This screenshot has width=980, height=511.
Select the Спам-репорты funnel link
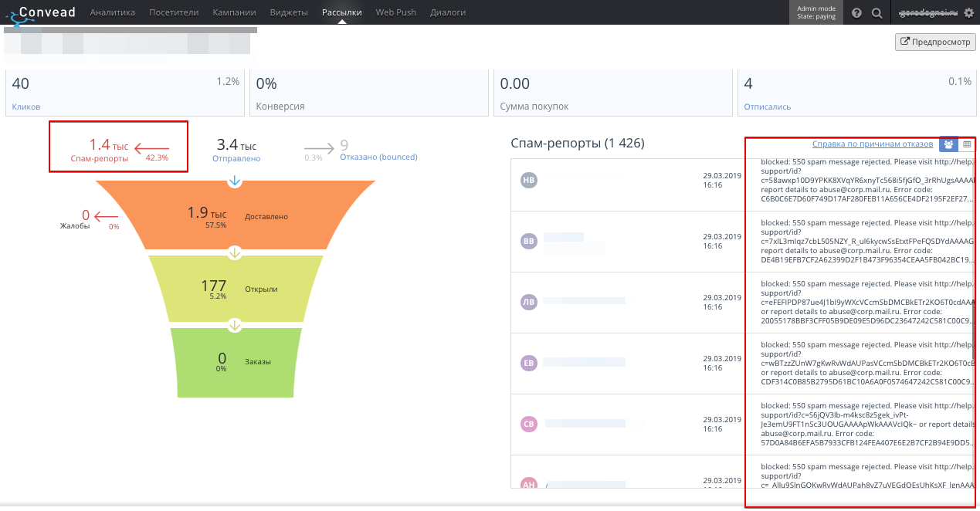click(x=100, y=158)
